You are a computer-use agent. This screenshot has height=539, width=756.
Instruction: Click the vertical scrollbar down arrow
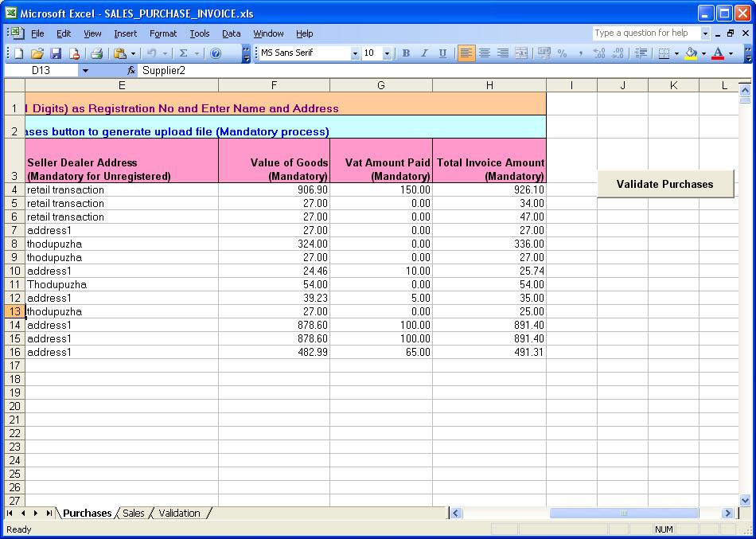744,500
